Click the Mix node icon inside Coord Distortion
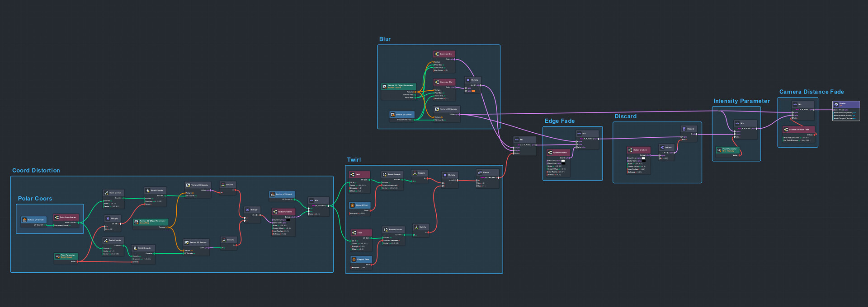868x307 pixels. [311, 200]
